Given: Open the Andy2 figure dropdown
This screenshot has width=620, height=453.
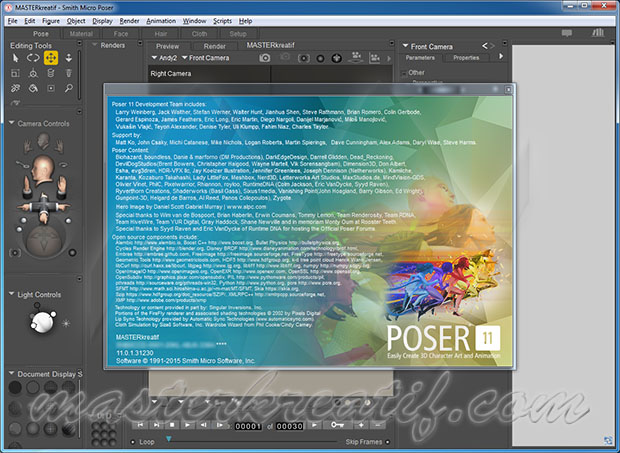Looking at the screenshot, I should (154, 58).
